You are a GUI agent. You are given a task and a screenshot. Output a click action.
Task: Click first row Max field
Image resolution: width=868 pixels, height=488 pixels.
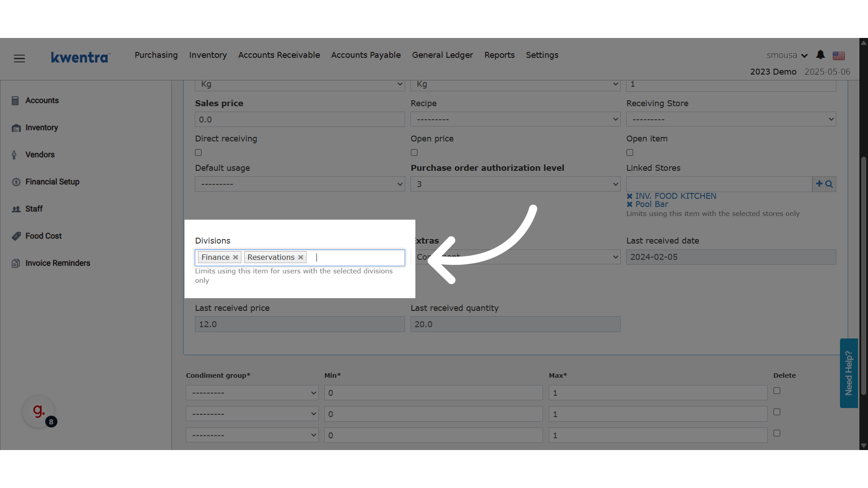(658, 393)
